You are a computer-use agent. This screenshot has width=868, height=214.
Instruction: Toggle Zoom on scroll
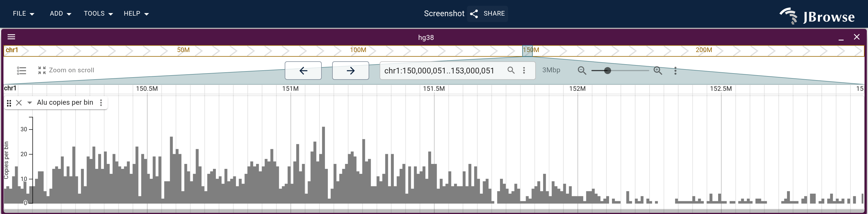coord(66,70)
